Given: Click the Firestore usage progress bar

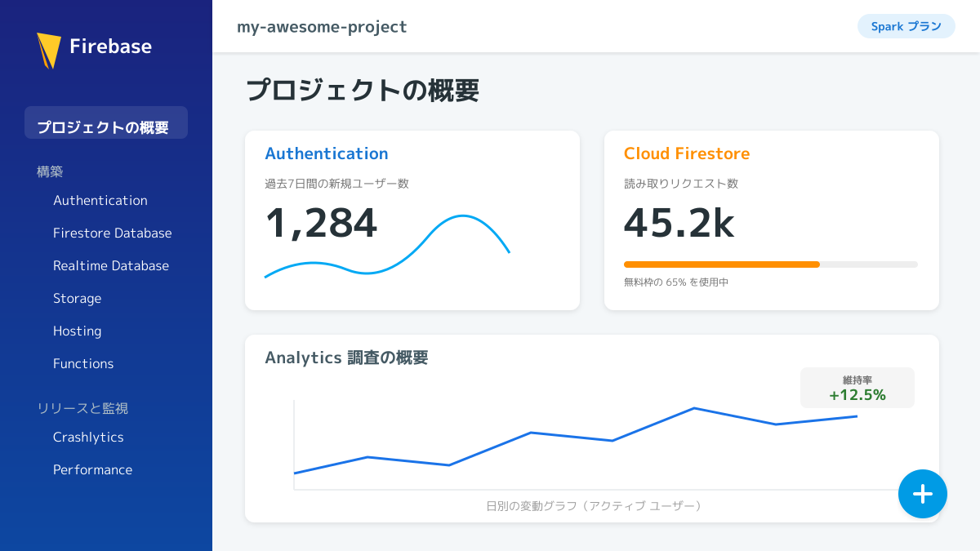Looking at the screenshot, I should pos(771,264).
